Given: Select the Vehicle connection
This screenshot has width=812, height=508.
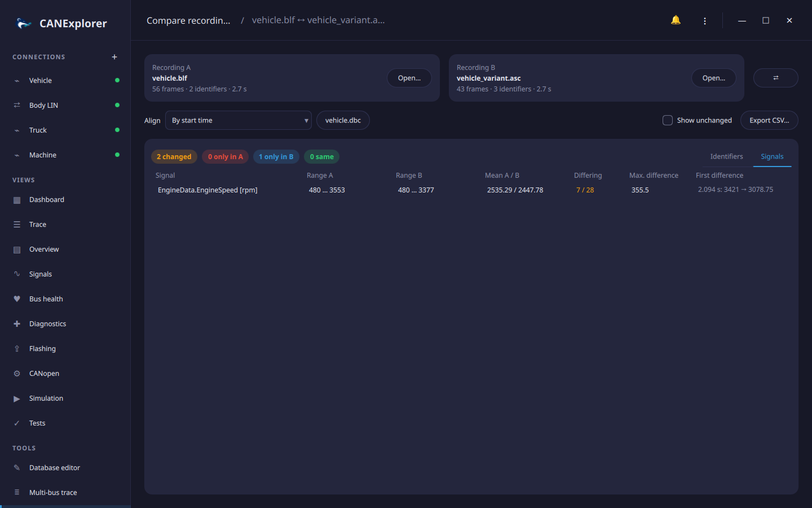Looking at the screenshot, I should (65, 81).
